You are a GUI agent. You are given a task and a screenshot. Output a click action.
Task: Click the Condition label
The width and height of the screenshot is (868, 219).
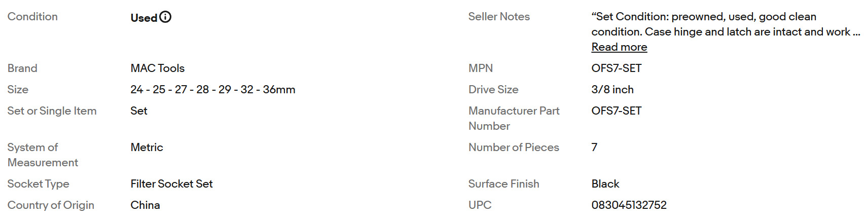tap(32, 17)
